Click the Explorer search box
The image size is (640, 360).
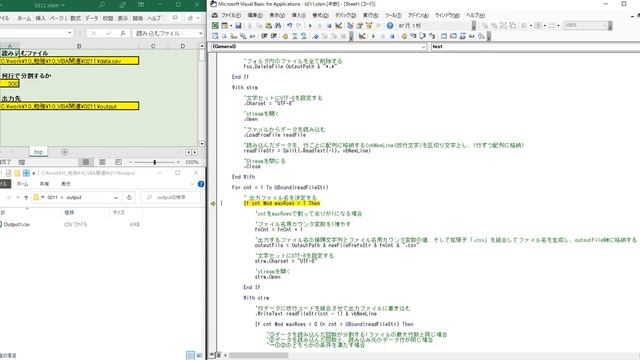point(171,198)
